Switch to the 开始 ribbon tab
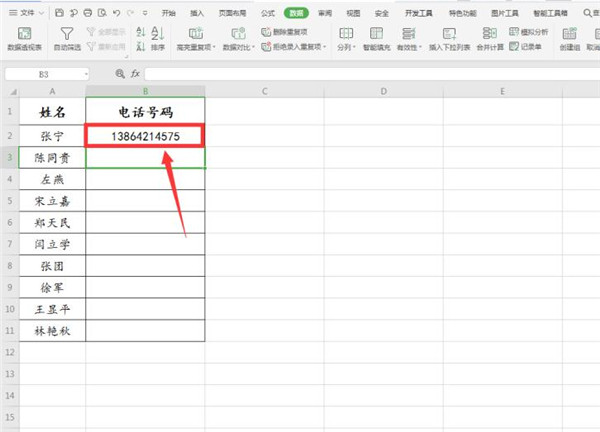Viewport: 600px width, 432px height. (x=168, y=13)
